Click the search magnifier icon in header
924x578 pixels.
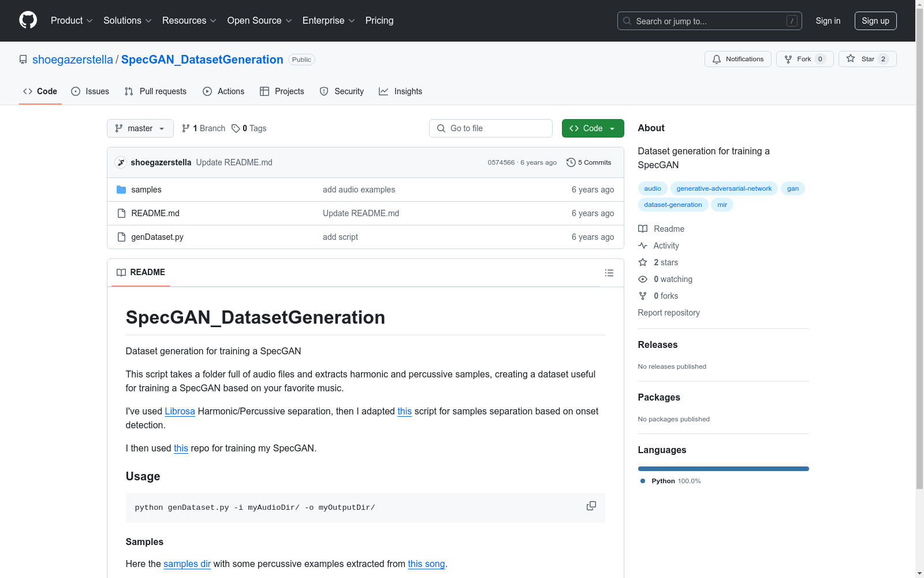point(627,21)
